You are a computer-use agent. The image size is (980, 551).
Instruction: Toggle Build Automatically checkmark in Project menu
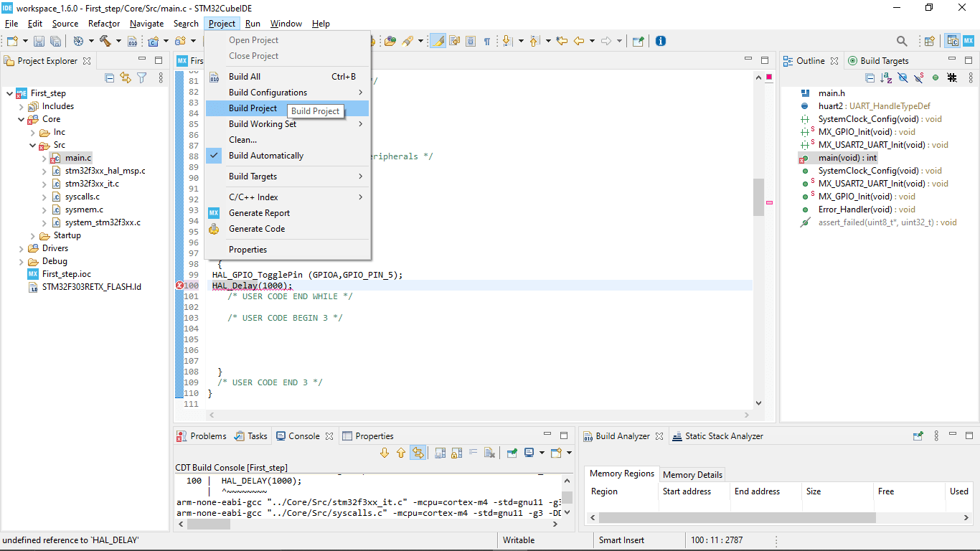pyautogui.click(x=214, y=156)
